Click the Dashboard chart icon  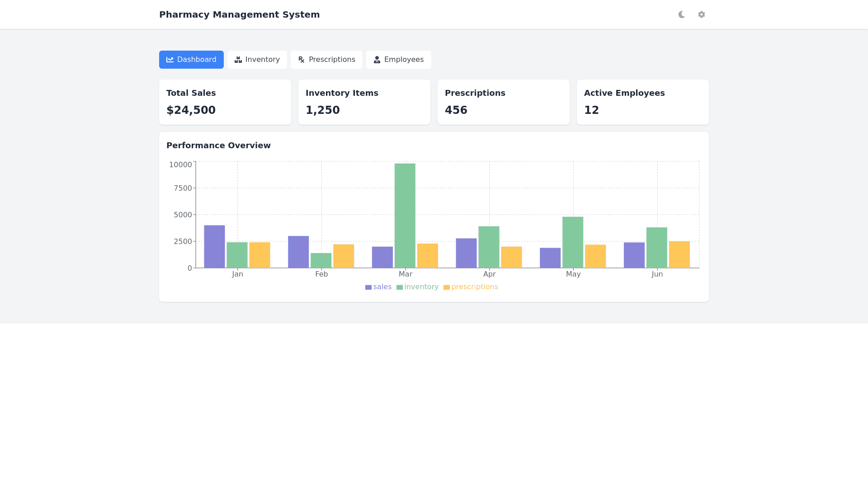click(170, 60)
